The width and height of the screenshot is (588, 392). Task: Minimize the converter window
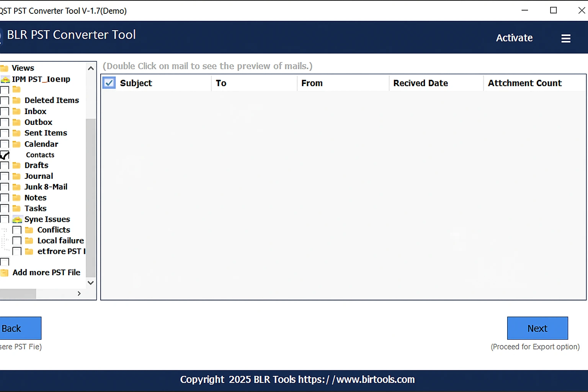pyautogui.click(x=525, y=10)
